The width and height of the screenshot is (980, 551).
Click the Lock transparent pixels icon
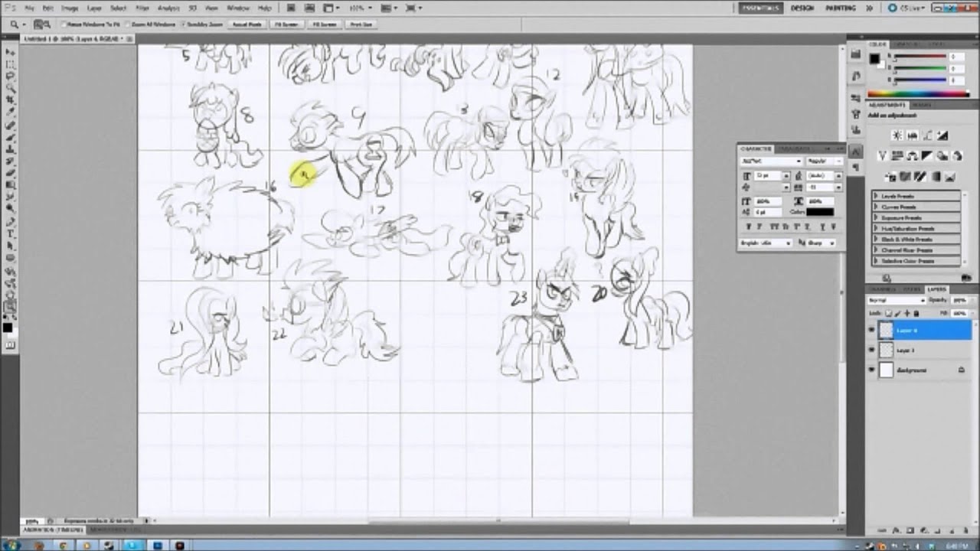888,314
